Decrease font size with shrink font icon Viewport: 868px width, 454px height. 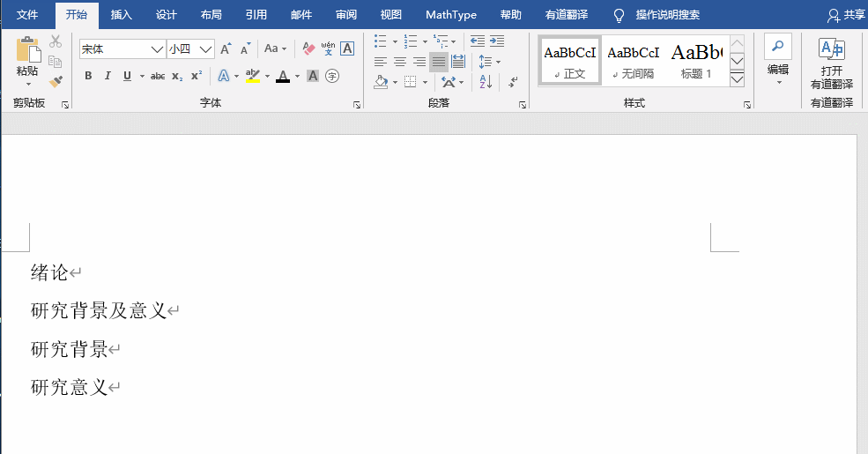[245, 48]
